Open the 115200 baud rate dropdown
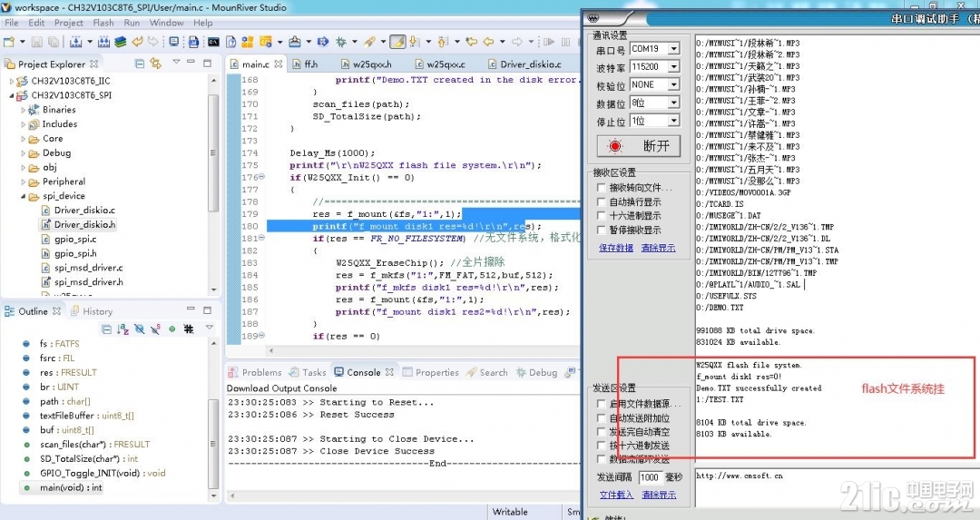Viewport: 980px width, 520px height. 673,67
